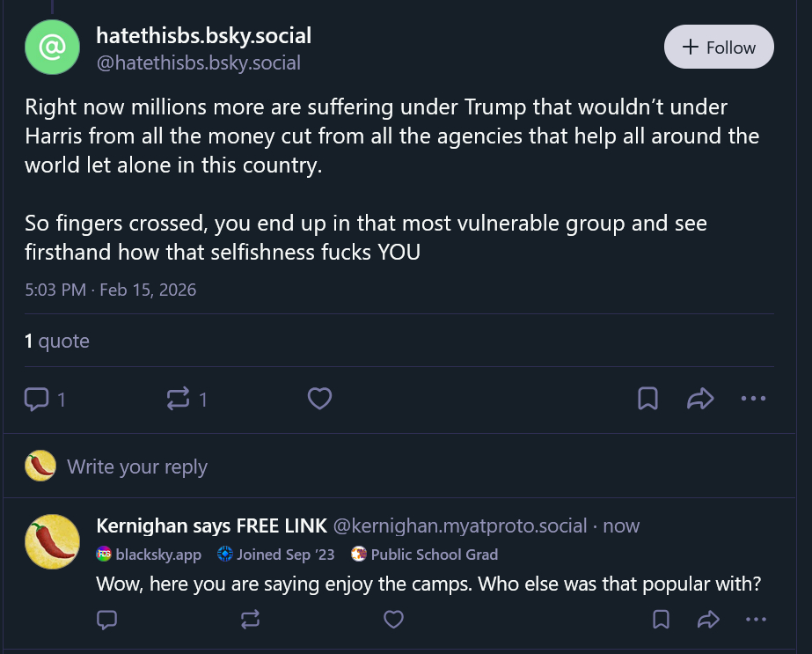Bookmark Kernighan's reply

661,620
